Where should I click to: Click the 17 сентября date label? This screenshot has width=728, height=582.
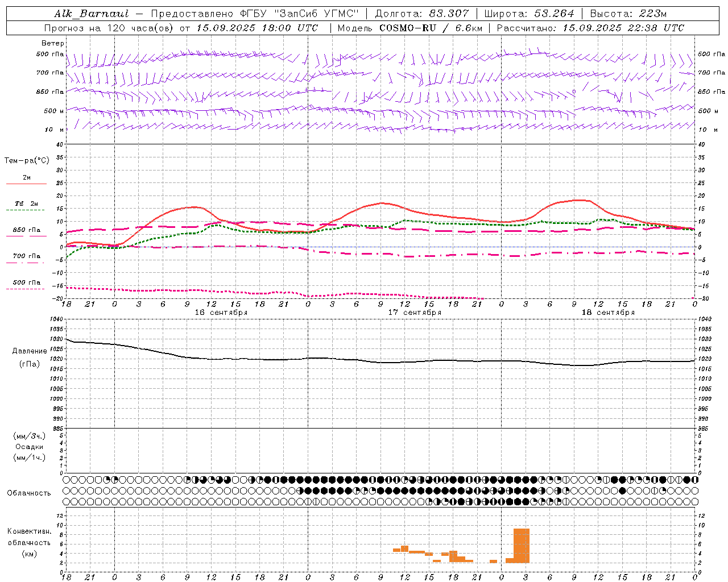(x=415, y=313)
